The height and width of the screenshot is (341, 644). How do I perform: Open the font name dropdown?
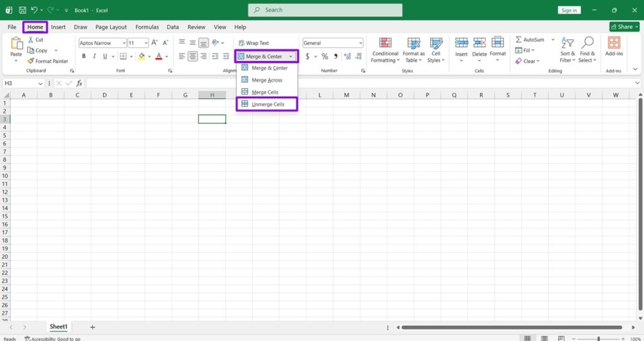[124, 43]
